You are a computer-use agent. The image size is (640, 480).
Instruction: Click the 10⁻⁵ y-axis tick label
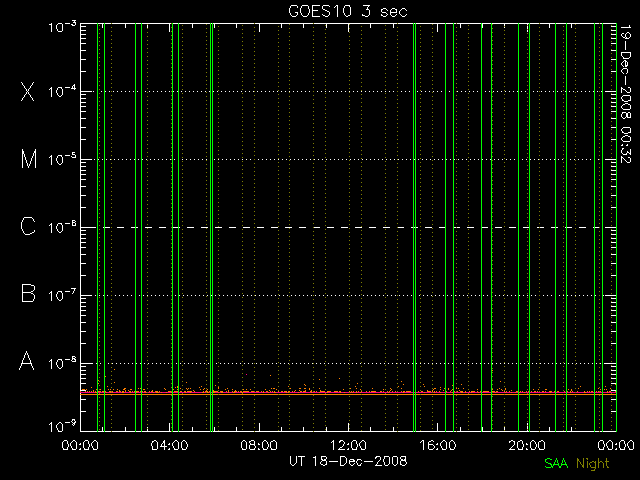pos(62,159)
